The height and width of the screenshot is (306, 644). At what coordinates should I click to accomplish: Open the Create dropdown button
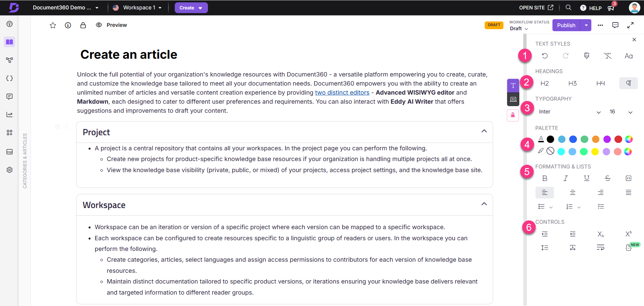click(191, 8)
